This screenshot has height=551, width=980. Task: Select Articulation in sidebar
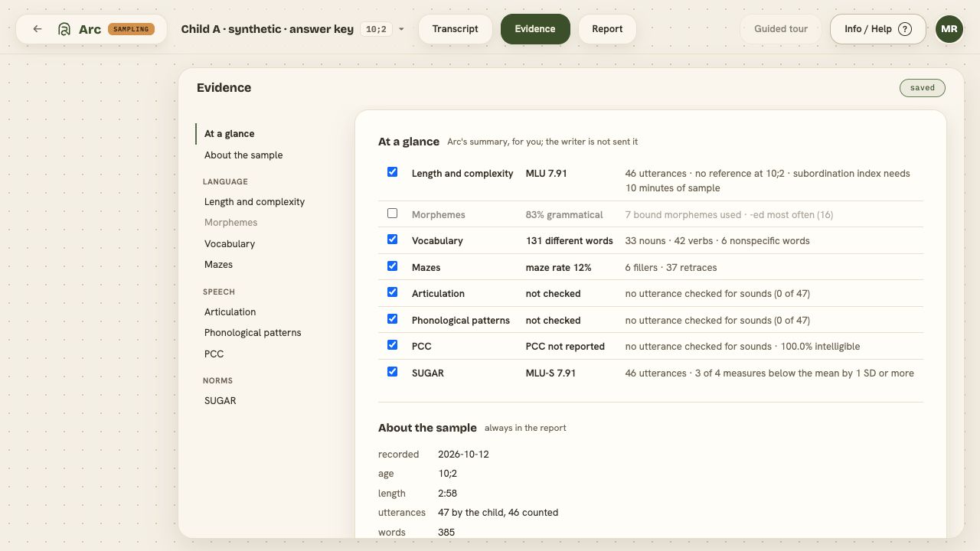tap(230, 312)
